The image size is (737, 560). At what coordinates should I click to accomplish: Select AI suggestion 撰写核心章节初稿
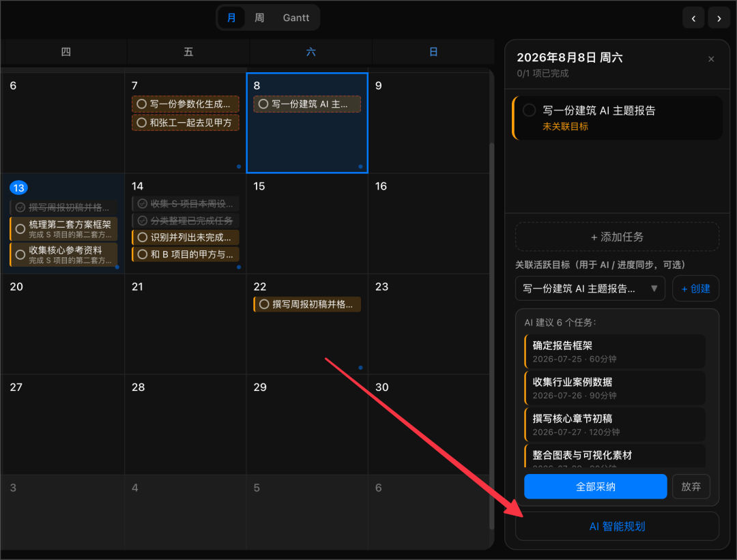coord(614,425)
